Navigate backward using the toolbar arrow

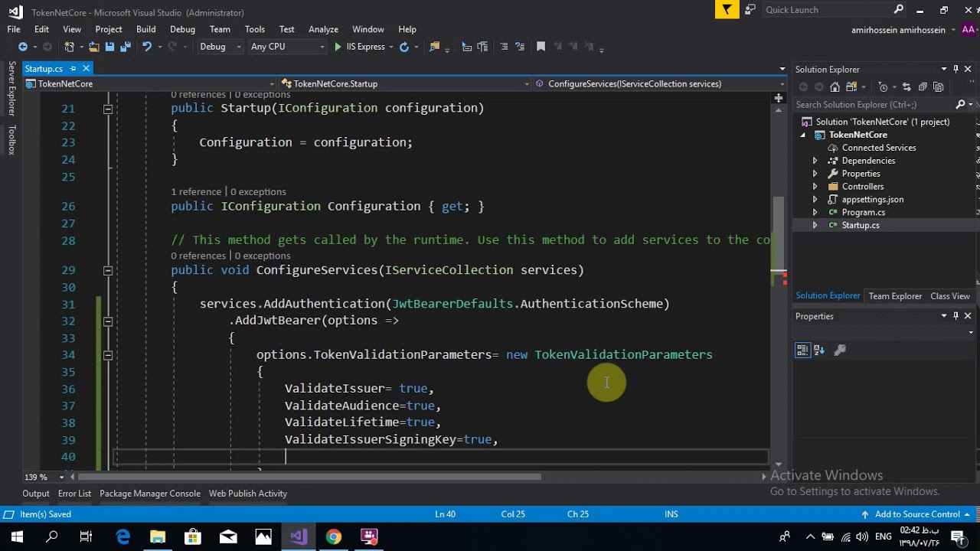click(23, 47)
